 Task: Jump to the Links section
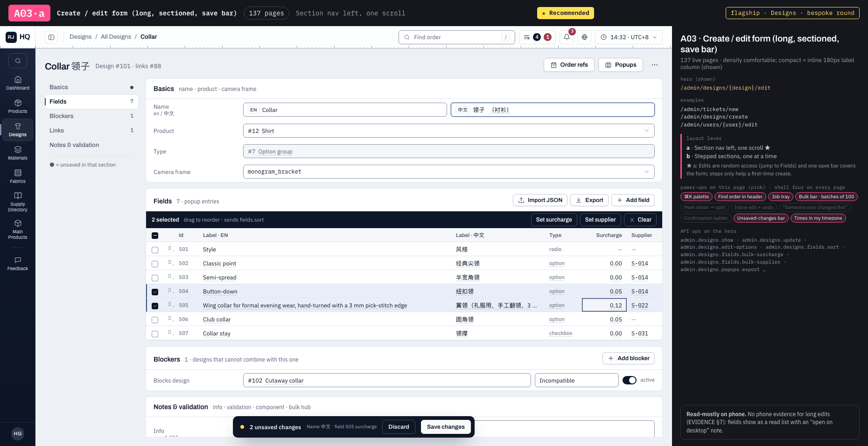91,131
